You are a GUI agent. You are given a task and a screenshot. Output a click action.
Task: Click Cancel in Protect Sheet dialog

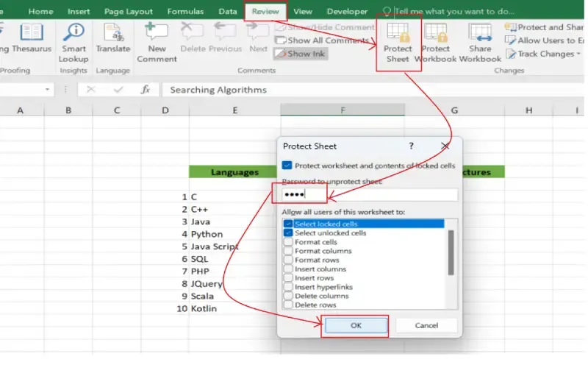point(426,325)
